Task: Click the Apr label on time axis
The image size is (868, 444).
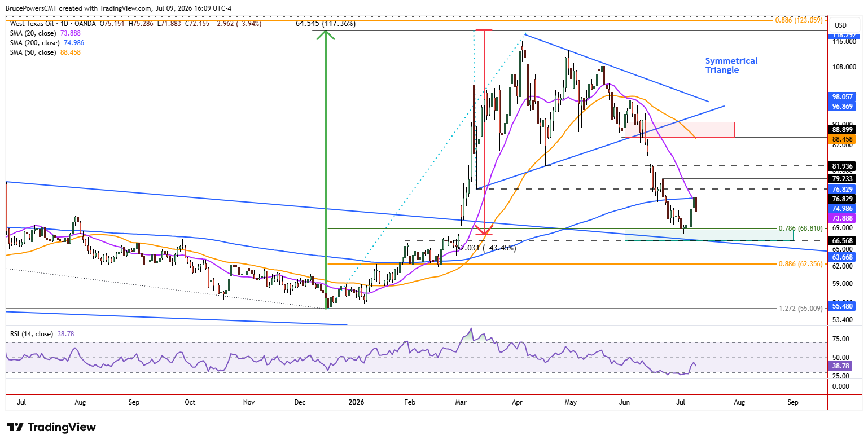Action: [516, 402]
